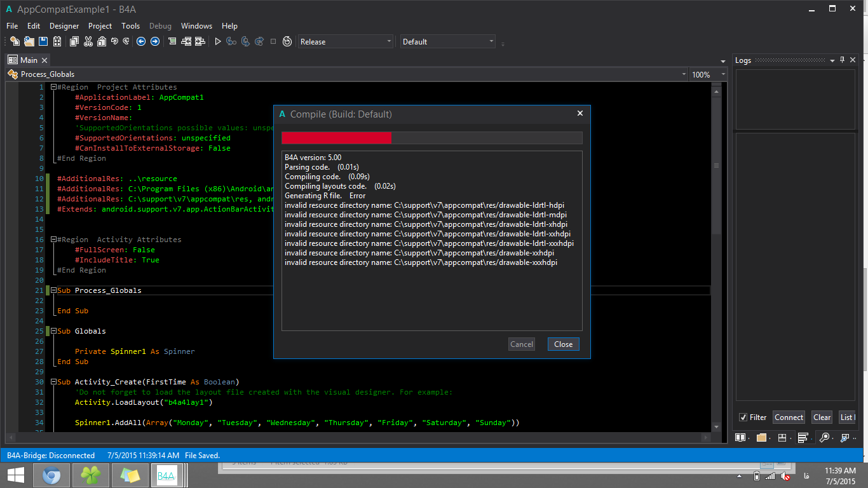The height and width of the screenshot is (488, 868).
Task: Collapse the Sub Activity_Create block
Action: [x=54, y=382]
